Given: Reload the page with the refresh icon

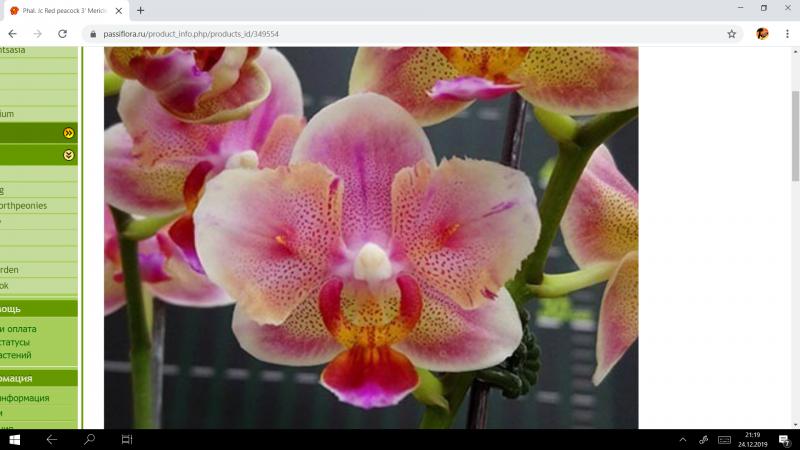Looking at the screenshot, I should click(x=62, y=33).
